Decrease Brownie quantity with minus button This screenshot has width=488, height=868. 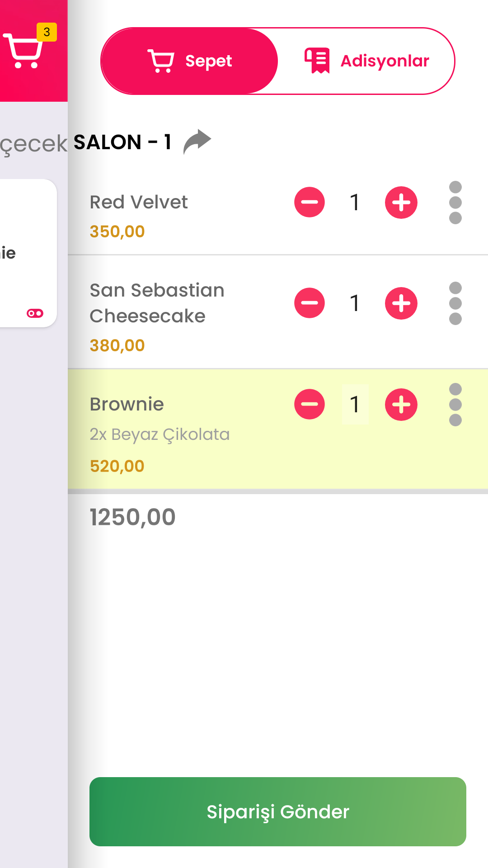(310, 404)
